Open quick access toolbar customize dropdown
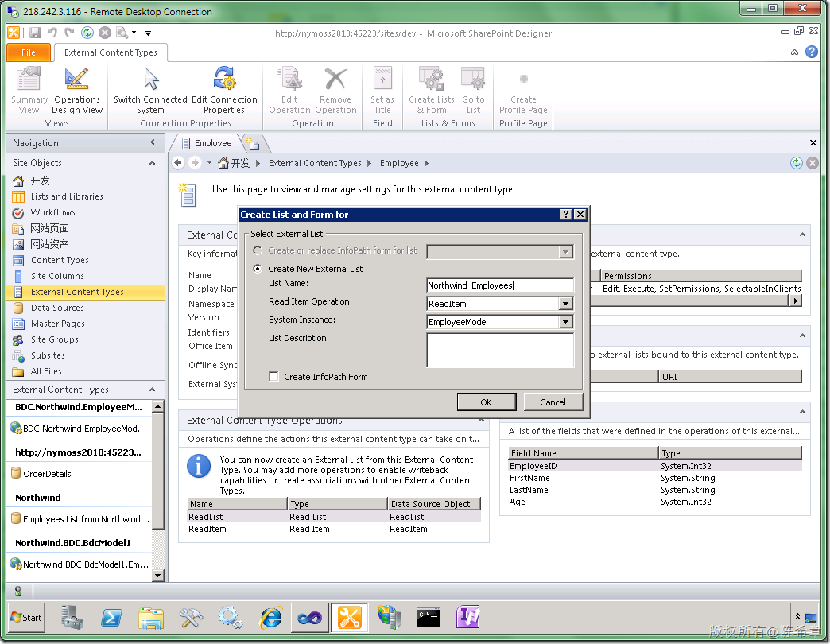Image resolution: width=830 pixels, height=644 pixels. [x=148, y=33]
